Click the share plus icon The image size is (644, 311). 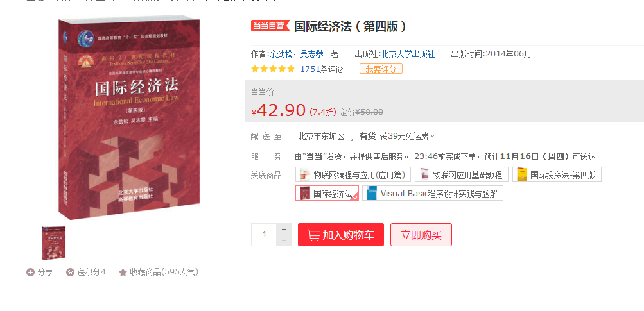(x=30, y=272)
